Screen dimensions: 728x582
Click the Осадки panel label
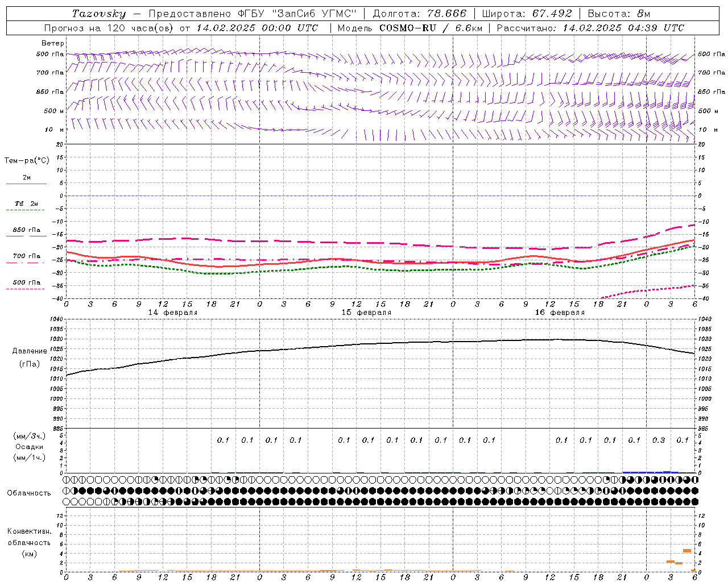pos(30,447)
